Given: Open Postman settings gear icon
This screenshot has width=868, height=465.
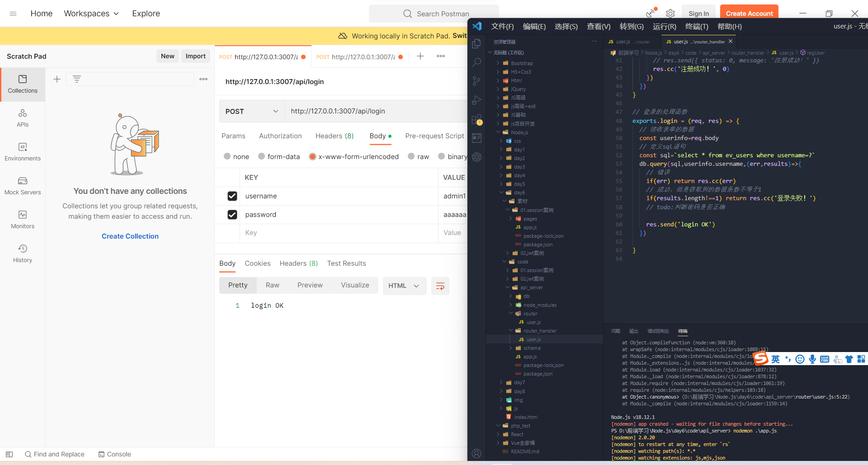Looking at the screenshot, I should (670, 14).
